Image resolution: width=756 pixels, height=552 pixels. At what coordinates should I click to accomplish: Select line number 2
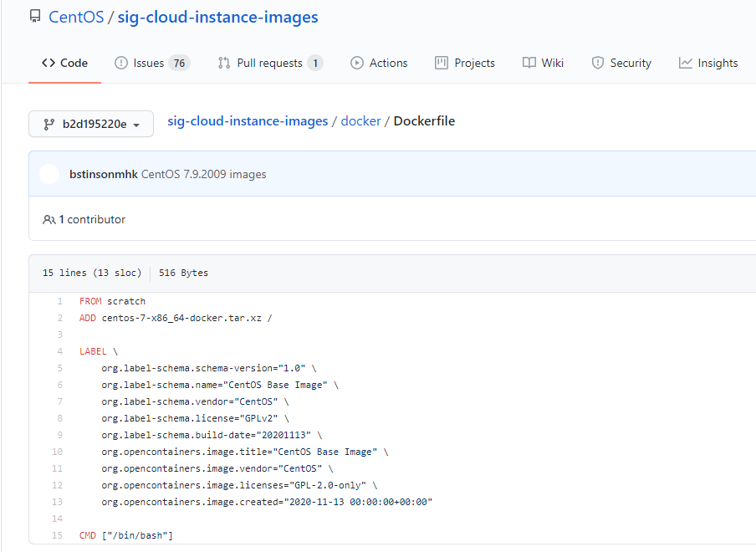[59, 318]
